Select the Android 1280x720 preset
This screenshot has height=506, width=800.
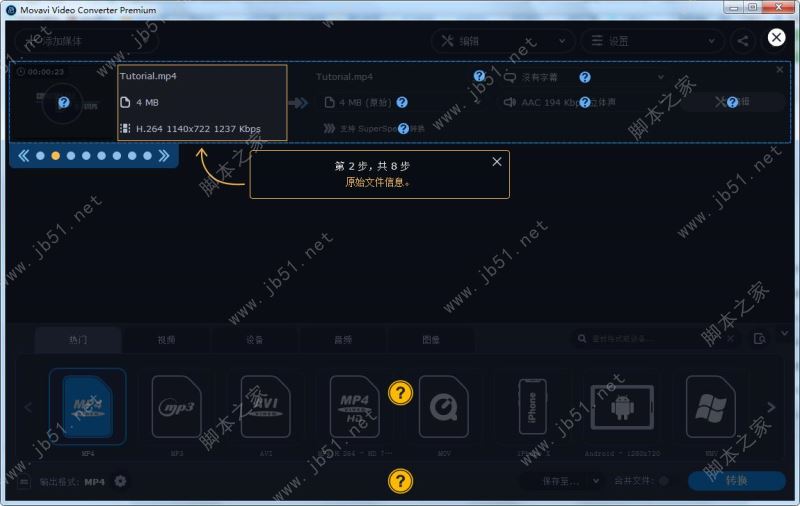[622, 407]
